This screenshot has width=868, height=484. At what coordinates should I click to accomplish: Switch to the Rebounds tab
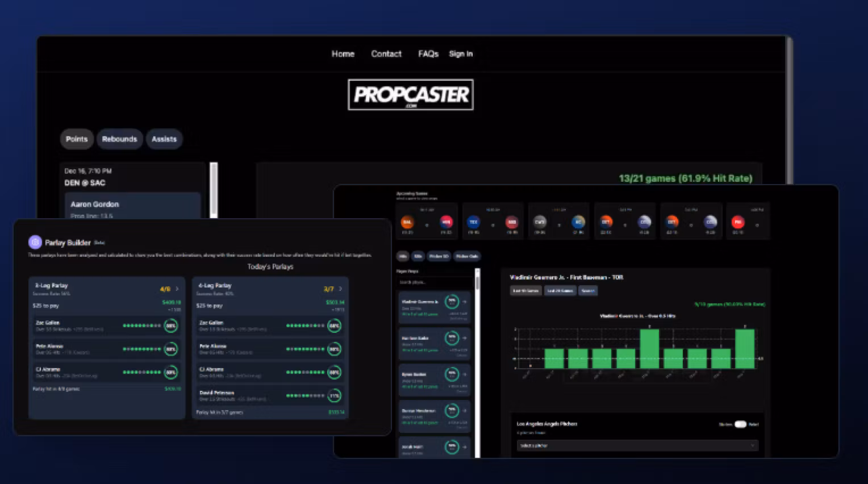point(119,139)
